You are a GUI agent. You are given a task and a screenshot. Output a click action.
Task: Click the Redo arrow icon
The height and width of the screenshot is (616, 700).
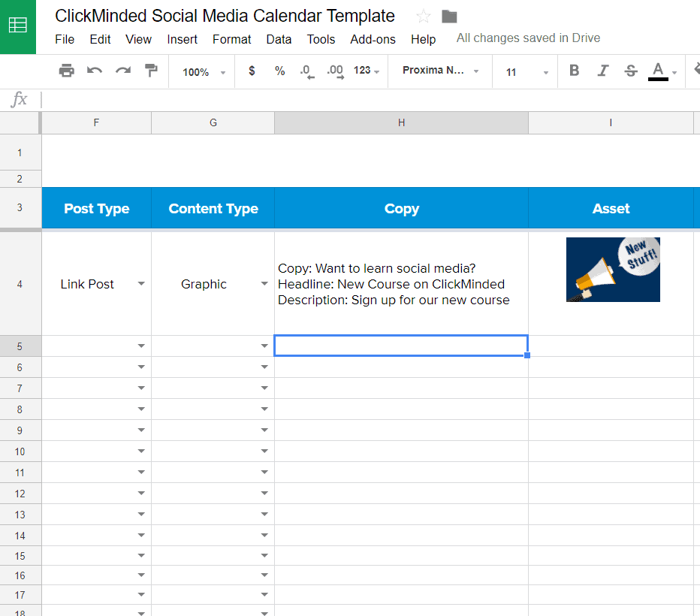tap(122, 71)
